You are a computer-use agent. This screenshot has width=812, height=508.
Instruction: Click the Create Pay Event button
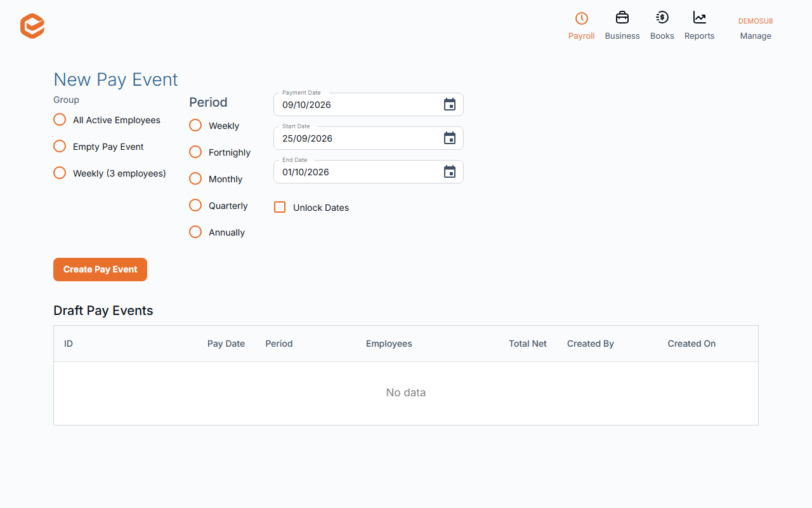tap(100, 269)
